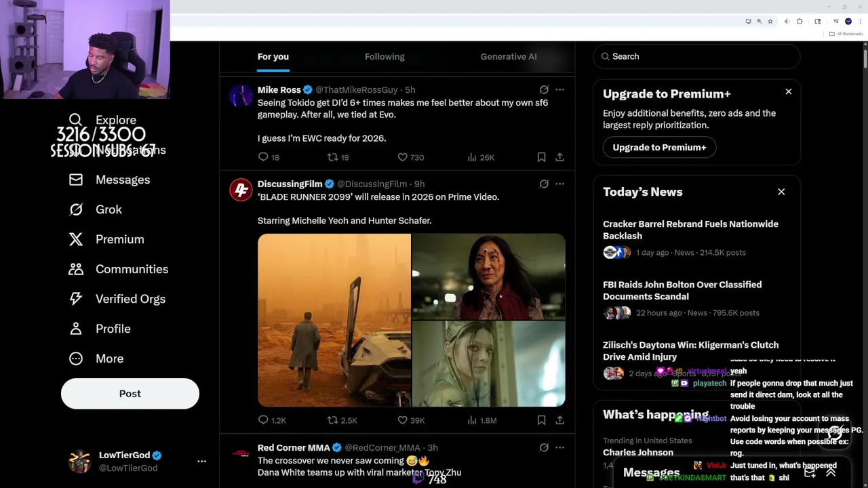Click the LowTierGod account avatar
Viewport: 868px width, 488px height.
[80, 461]
